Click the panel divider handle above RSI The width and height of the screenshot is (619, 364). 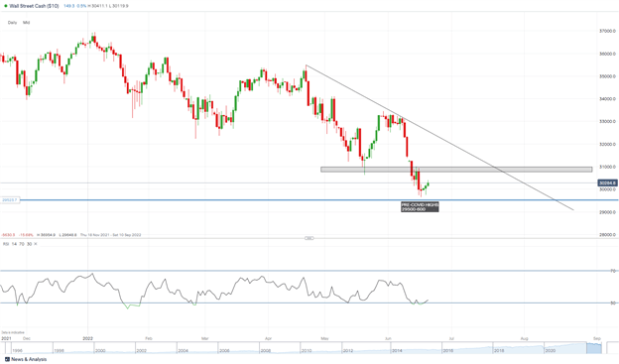pos(309,238)
